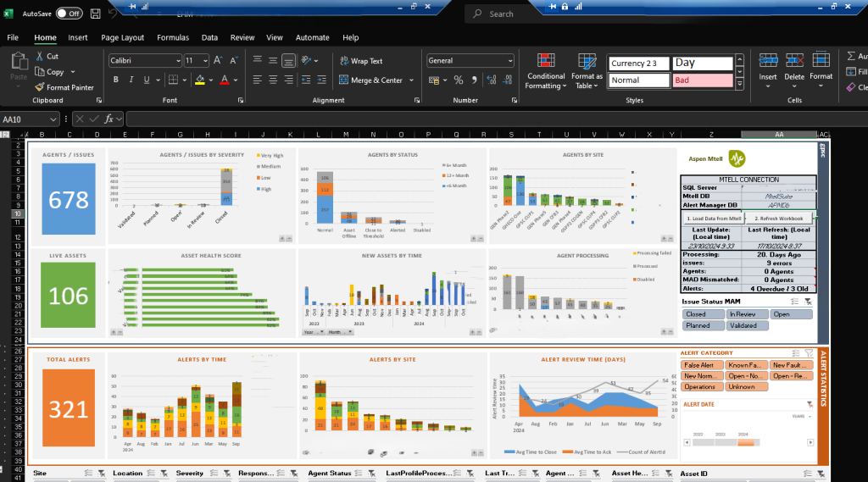The image size is (868, 482).
Task: Click the formula bar input field
Action: (495, 119)
